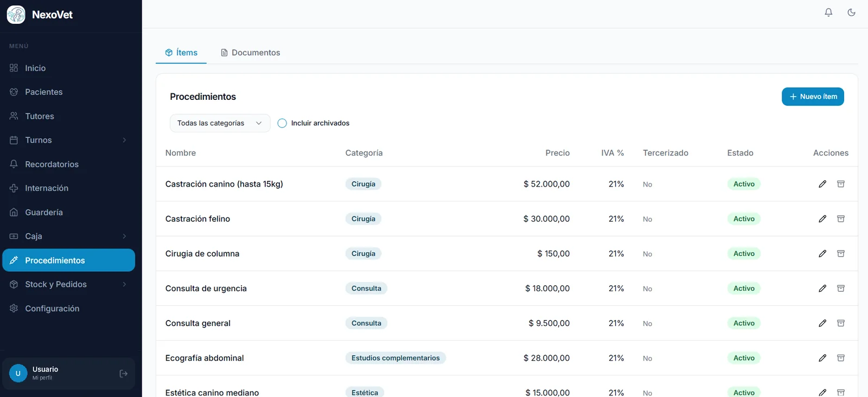Edit Castración canino (hasta 15kg) with pencil icon

(822, 184)
